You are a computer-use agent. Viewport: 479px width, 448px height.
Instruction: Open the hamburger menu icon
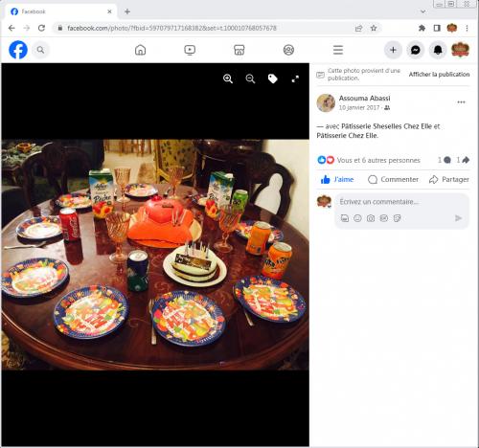coord(338,50)
